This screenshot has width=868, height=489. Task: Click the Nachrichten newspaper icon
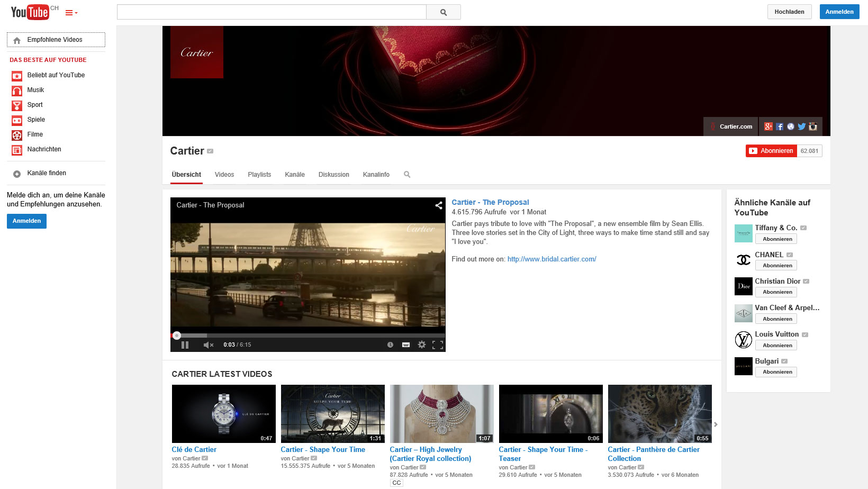pyautogui.click(x=17, y=150)
